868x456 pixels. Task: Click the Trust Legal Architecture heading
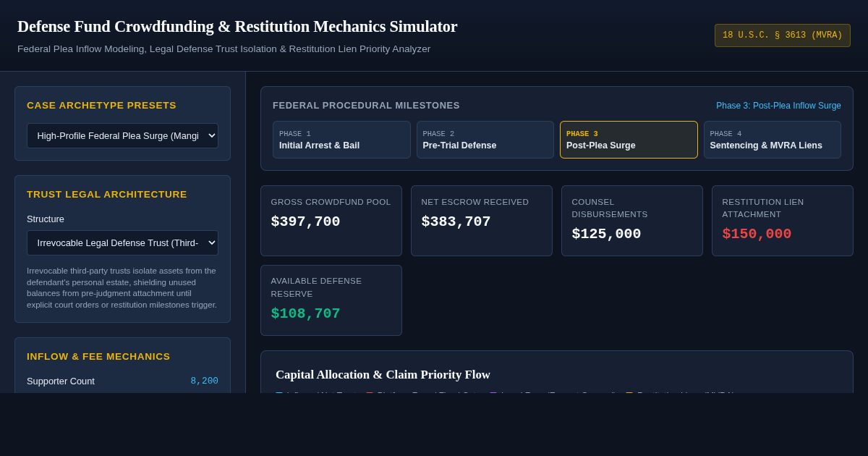(107, 194)
